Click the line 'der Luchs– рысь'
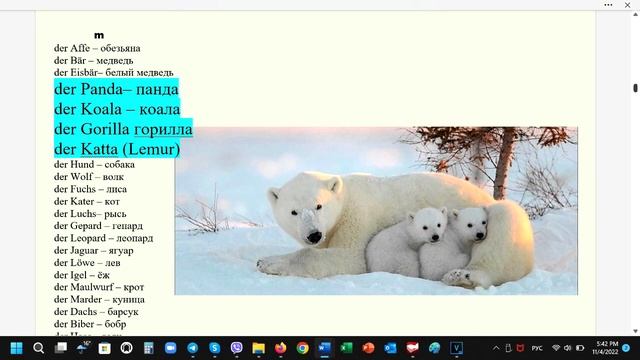Screen dimensions: 640x360 (x=90, y=213)
